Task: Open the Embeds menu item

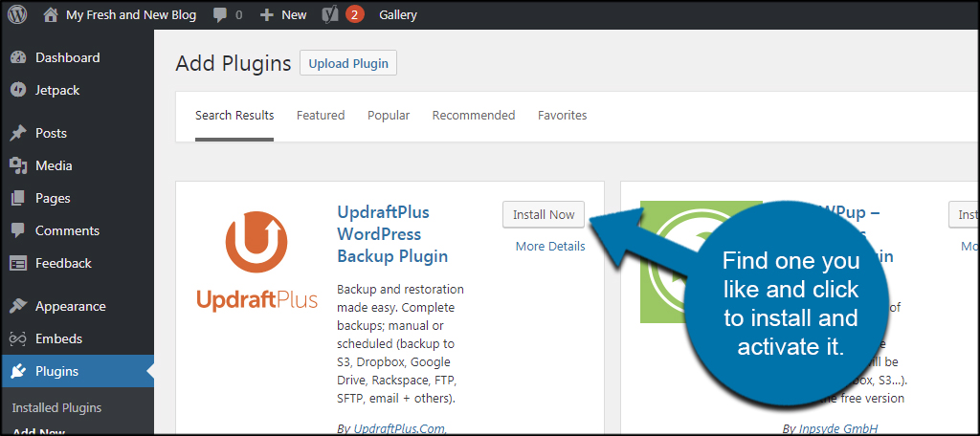Action: coord(58,338)
